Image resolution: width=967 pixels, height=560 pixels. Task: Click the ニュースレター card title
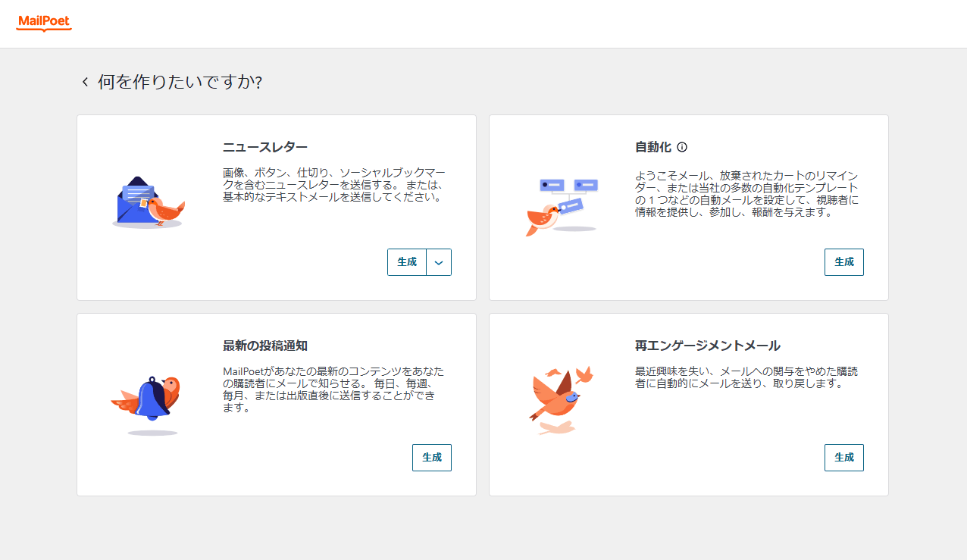(265, 147)
